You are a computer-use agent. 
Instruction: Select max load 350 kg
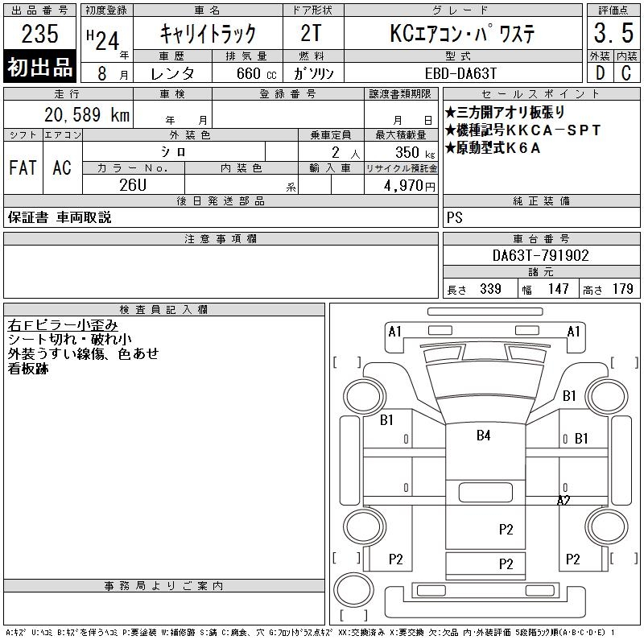tap(415, 152)
